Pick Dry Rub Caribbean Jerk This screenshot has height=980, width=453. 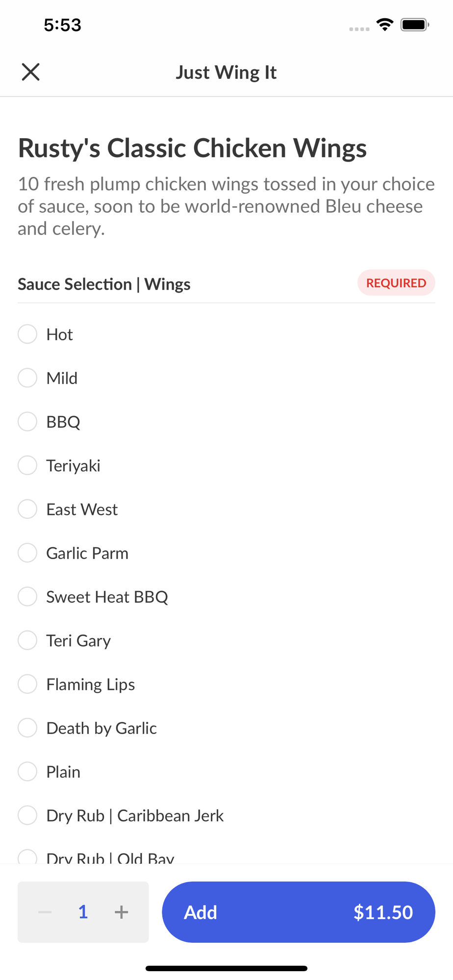[27, 815]
